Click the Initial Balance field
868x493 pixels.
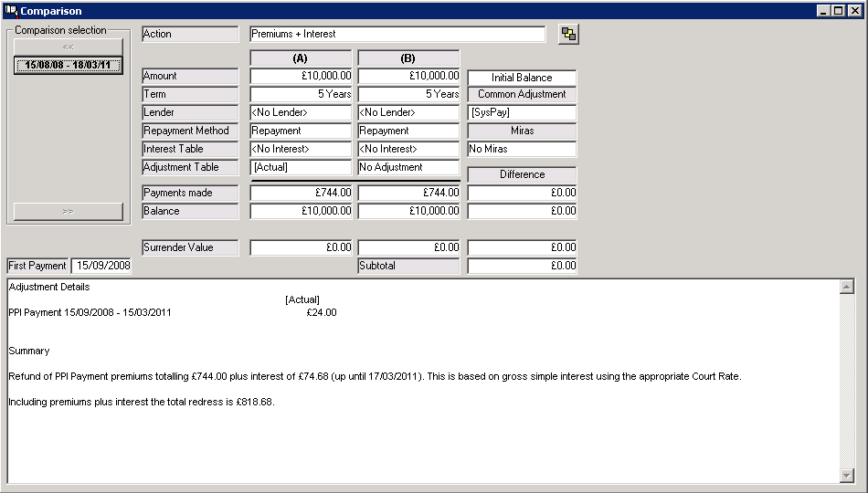(x=522, y=78)
